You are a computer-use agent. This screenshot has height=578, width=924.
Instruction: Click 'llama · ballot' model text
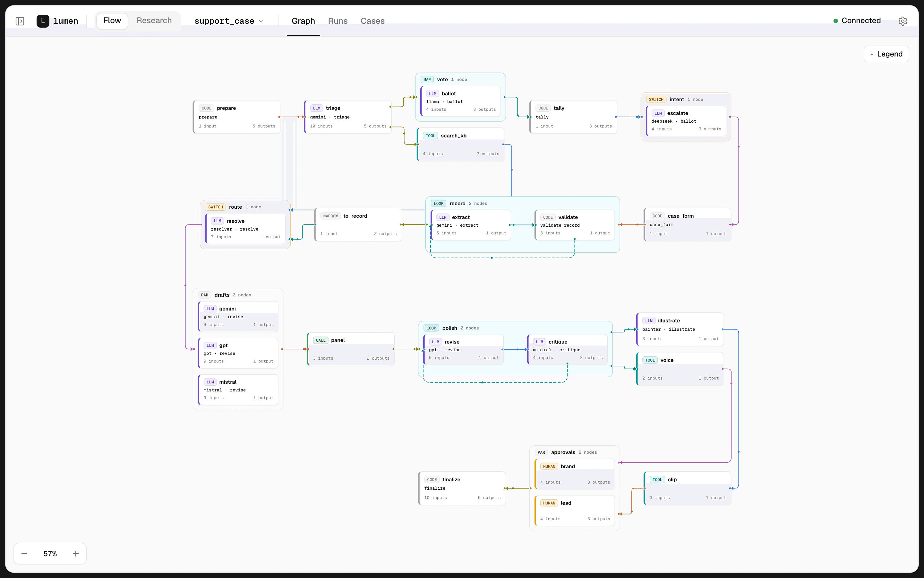[x=444, y=102]
